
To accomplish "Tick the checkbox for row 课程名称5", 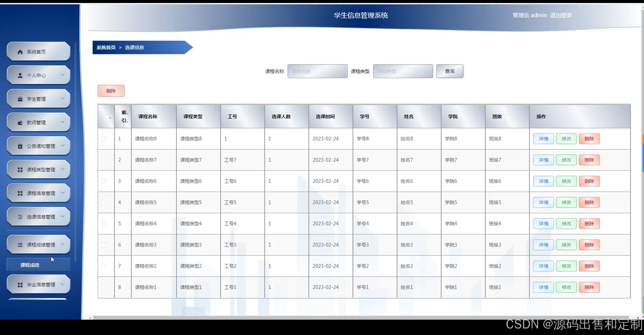I will [104, 202].
